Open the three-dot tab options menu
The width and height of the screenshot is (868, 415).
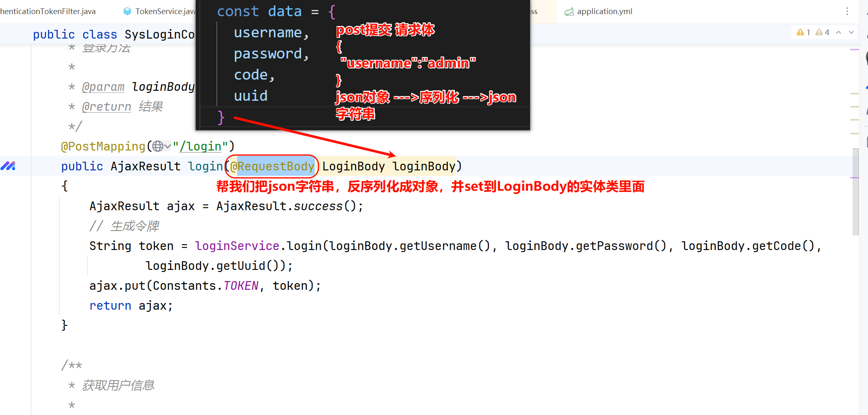pyautogui.click(x=847, y=12)
